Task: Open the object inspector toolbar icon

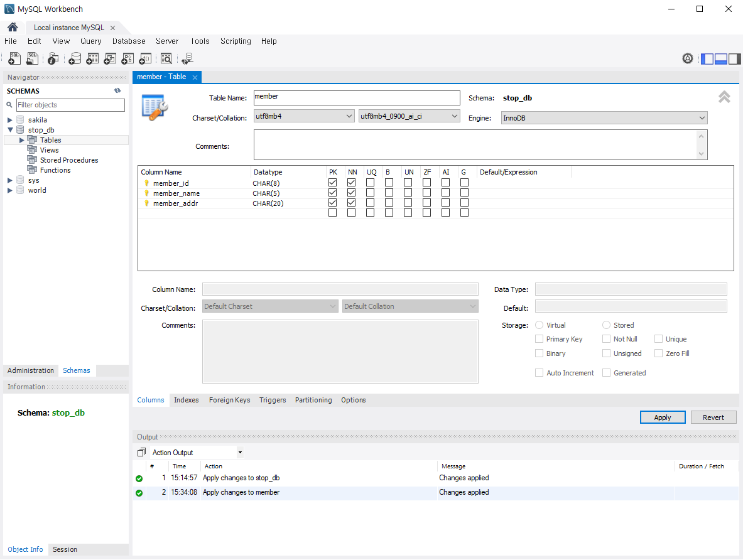Action: pos(53,58)
